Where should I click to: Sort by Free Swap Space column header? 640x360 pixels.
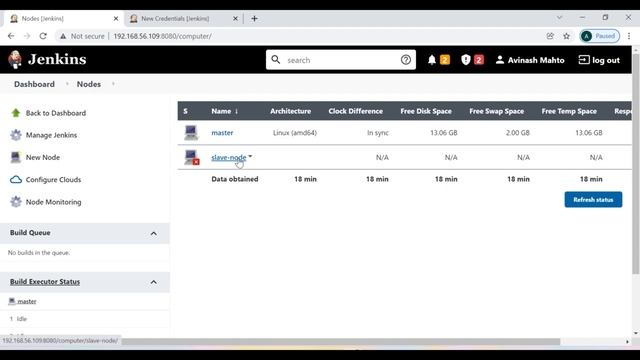click(496, 111)
